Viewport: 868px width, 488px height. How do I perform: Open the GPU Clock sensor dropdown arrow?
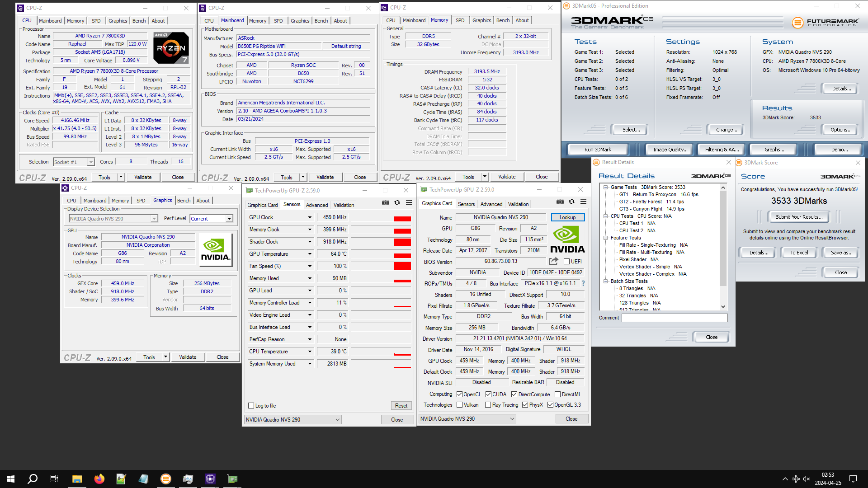(310, 217)
